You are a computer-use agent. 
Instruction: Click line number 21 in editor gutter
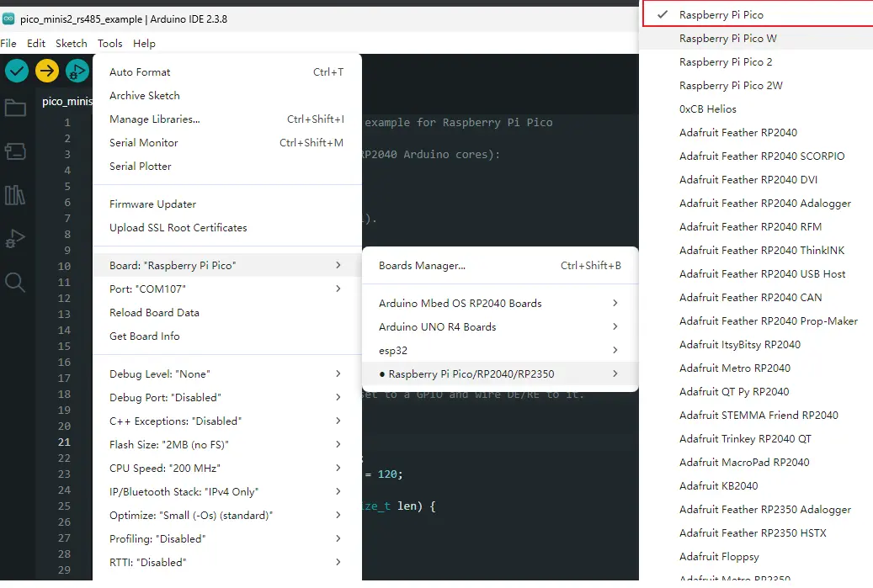point(65,442)
